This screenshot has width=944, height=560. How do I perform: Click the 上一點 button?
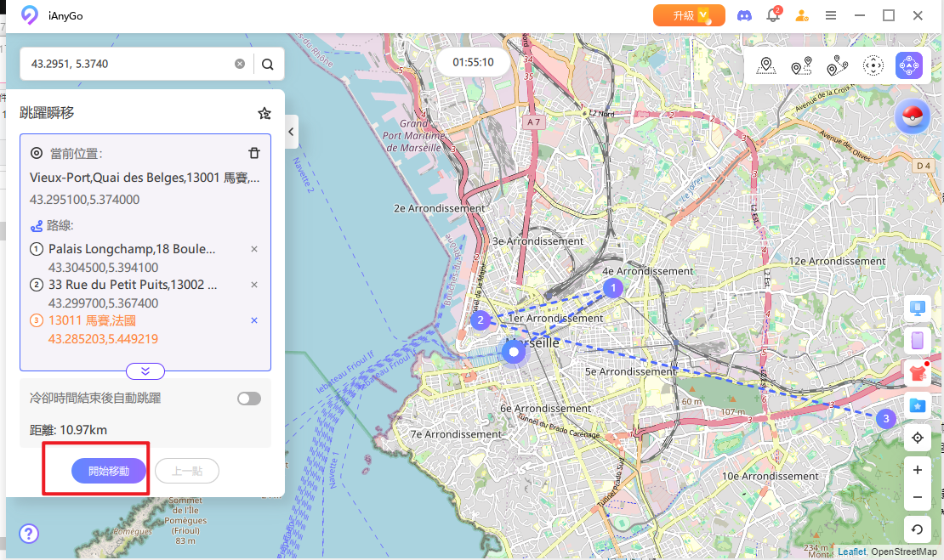[186, 471]
